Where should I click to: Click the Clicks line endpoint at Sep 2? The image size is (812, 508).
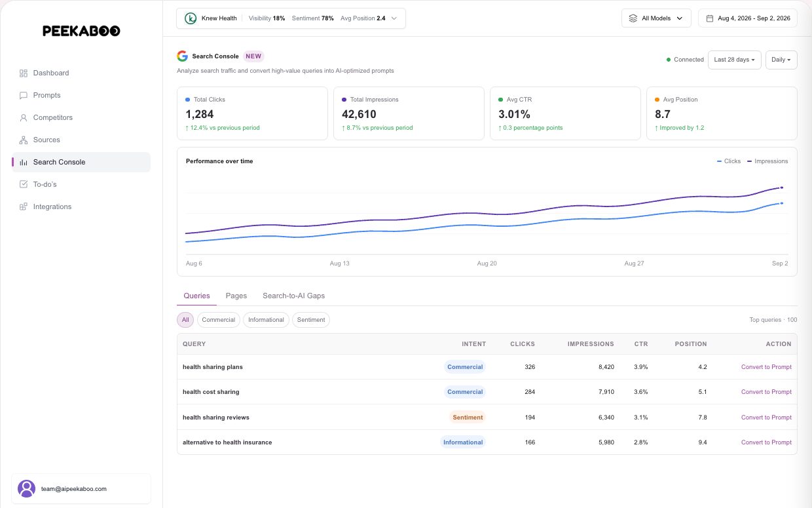coord(782,203)
